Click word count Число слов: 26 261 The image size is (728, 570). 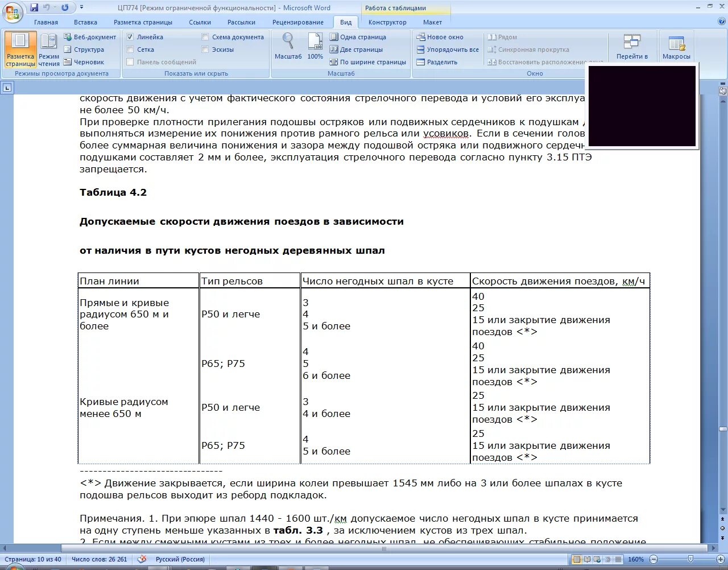click(x=100, y=559)
